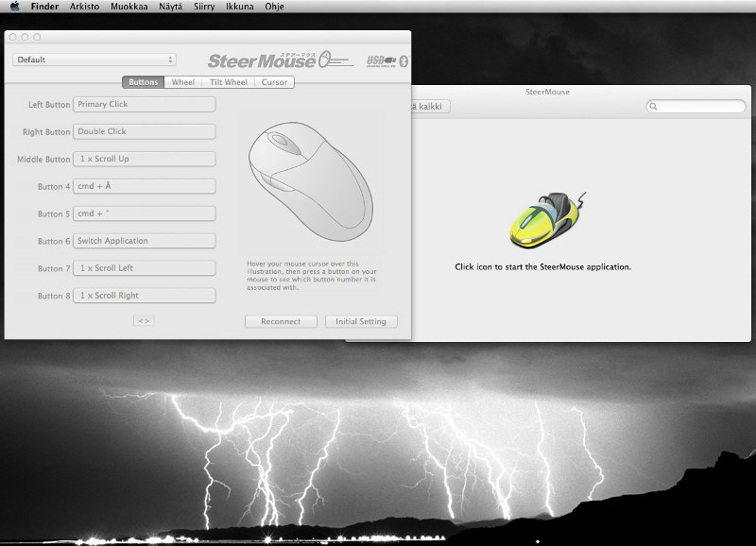This screenshot has height=546, width=756.
Task: Open the Button 5 assignment field
Action: [x=145, y=213]
